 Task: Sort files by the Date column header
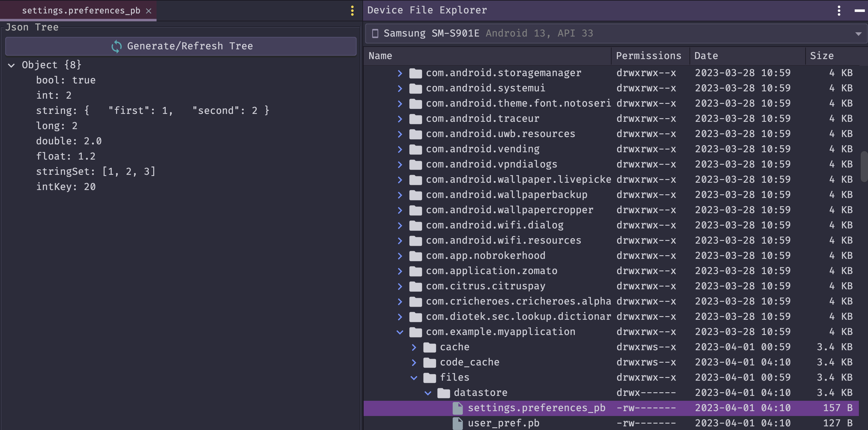(706, 56)
